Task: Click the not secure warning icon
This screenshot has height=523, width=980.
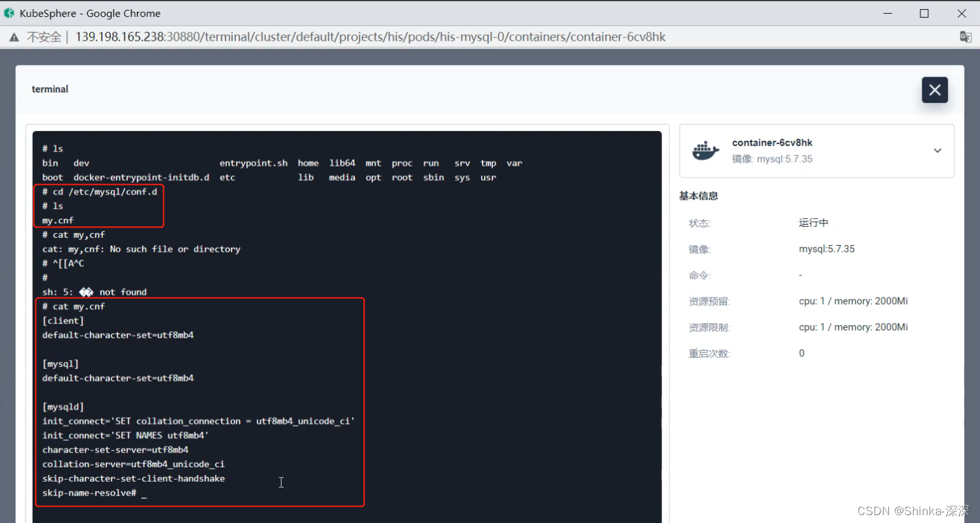Action: [14, 37]
